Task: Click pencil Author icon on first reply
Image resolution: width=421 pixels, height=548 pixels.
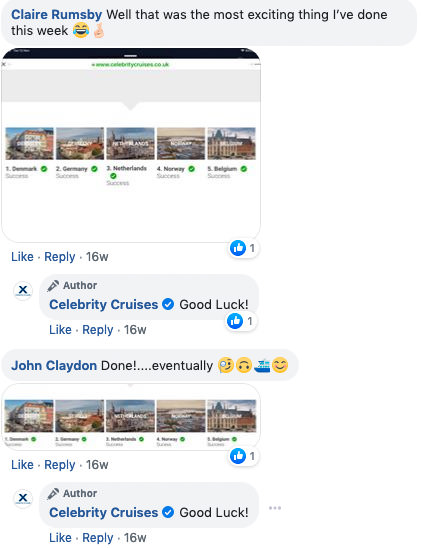Action: [x=53, y=286]
